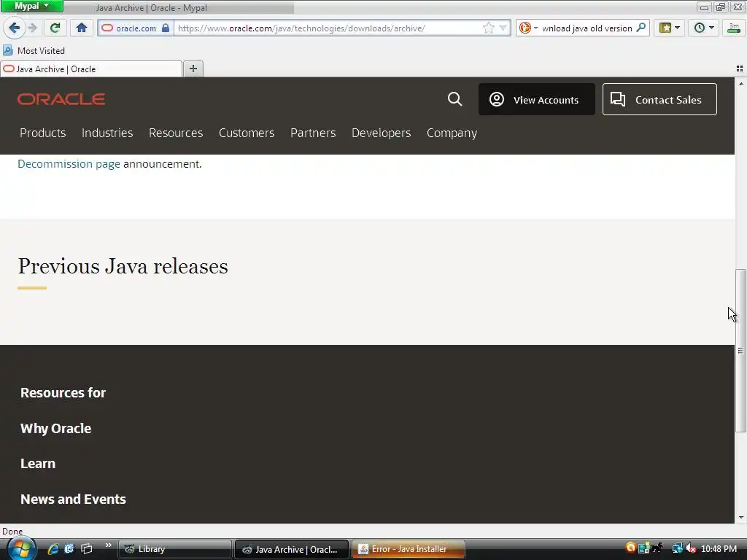The height and width of the screenshot is (560, 747).
Task: Open a new tab with the plus button
Action: [x=193, y=69]
